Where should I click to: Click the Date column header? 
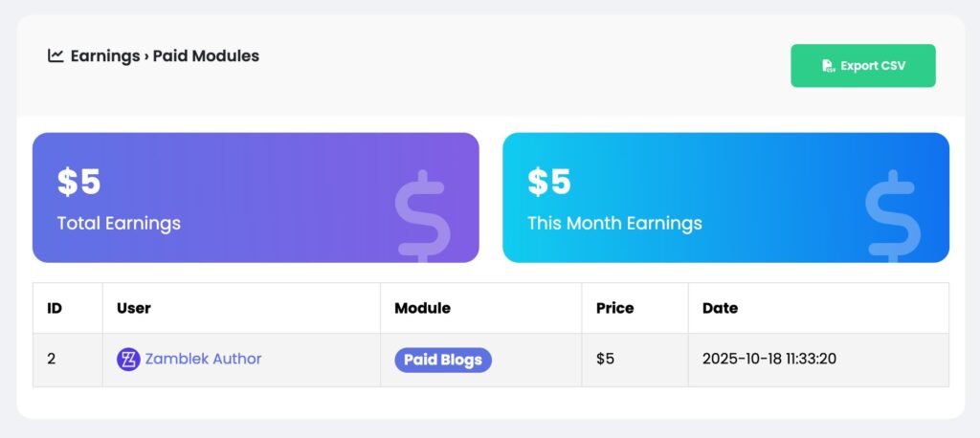720,308
